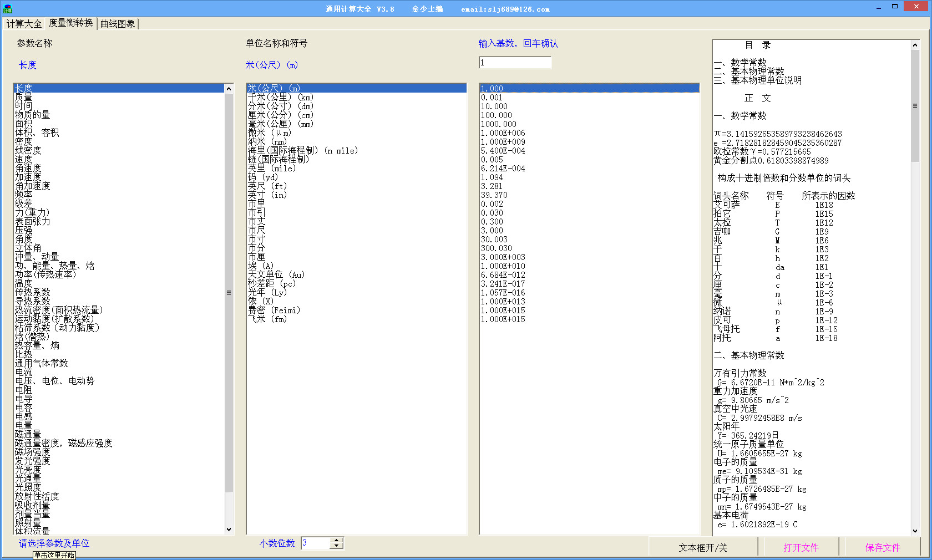Click the 小数位数 value field
Image resolution: width=932 pixels, height=560 pixels.
pyautogui.click(x=316, y=543)
